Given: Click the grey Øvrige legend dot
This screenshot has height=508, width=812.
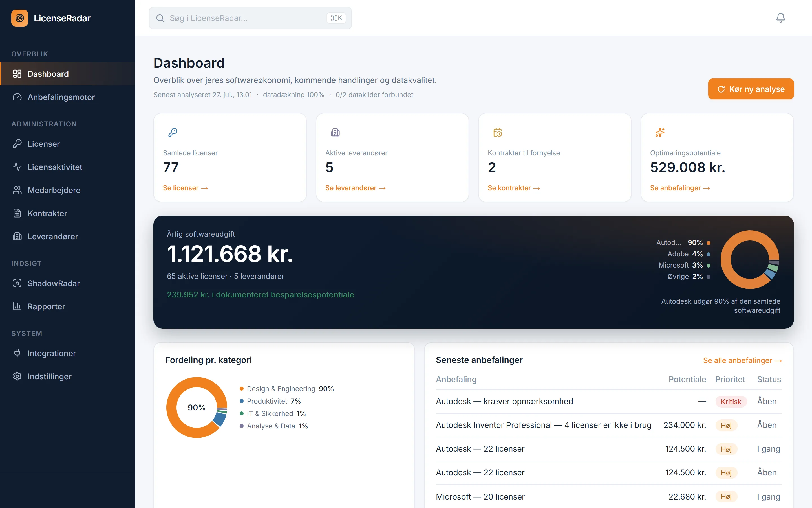Looking at the screenshot, I should (x=708, y=277).
